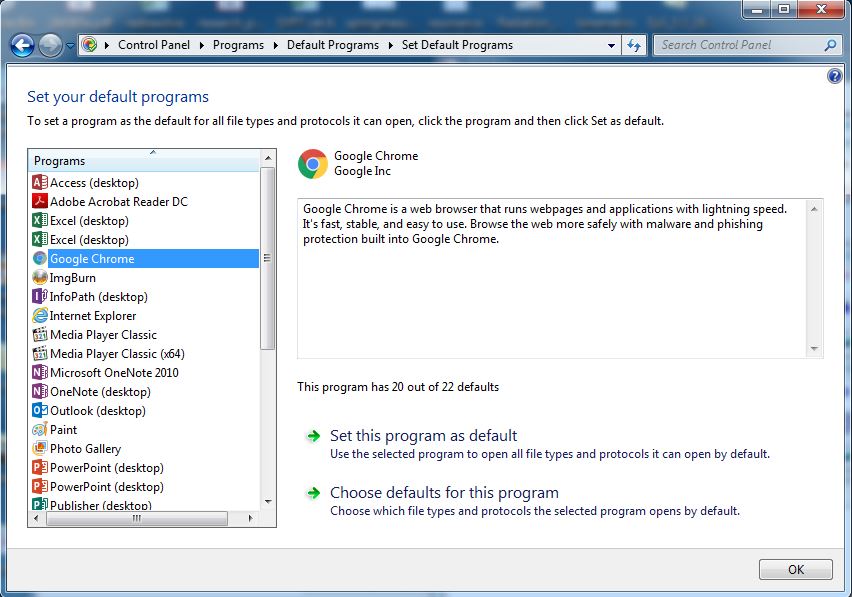
Task: Click the description box scroll up arrow
Action: tap(814, 209)
